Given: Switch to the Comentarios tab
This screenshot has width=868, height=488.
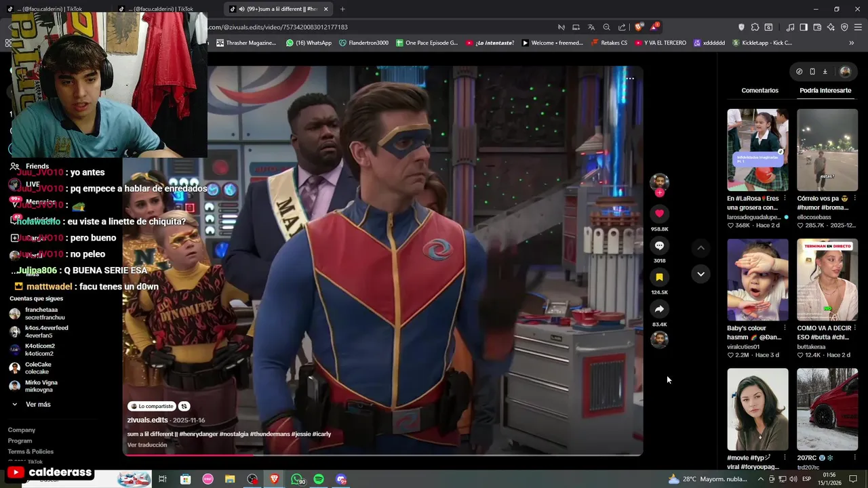Looking at the screenshot, I should click(x=759, y=90).
